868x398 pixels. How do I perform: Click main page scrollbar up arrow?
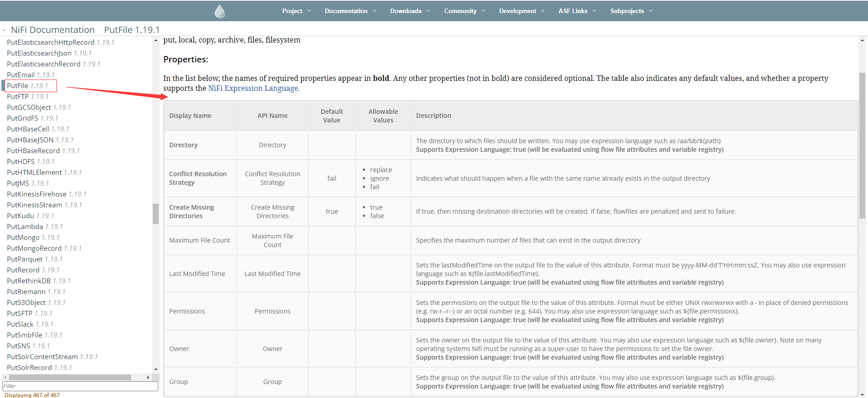pos(862,41)
